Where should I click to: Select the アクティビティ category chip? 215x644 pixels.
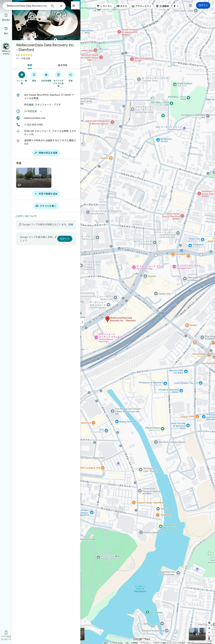[141, 6]
